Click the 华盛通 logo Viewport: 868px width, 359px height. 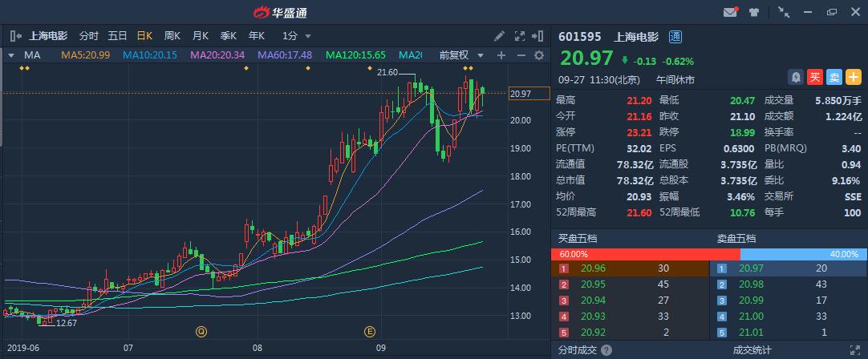(280, 12)
